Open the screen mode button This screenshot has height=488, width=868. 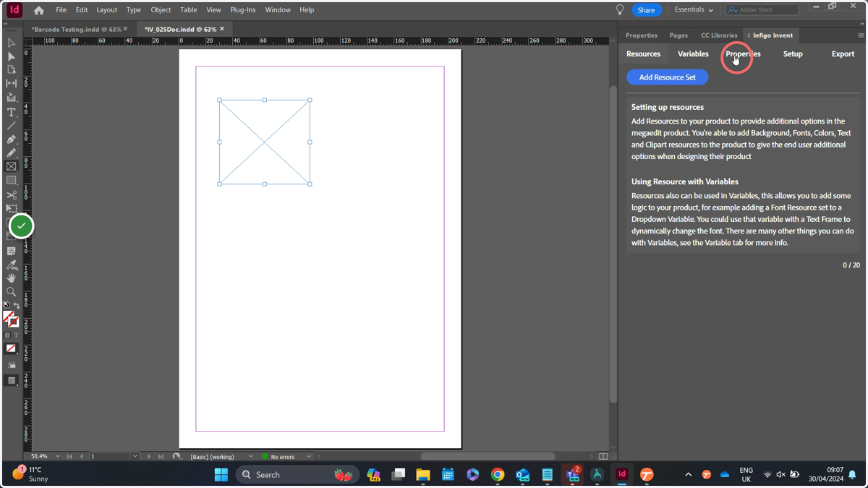point(11,380)
